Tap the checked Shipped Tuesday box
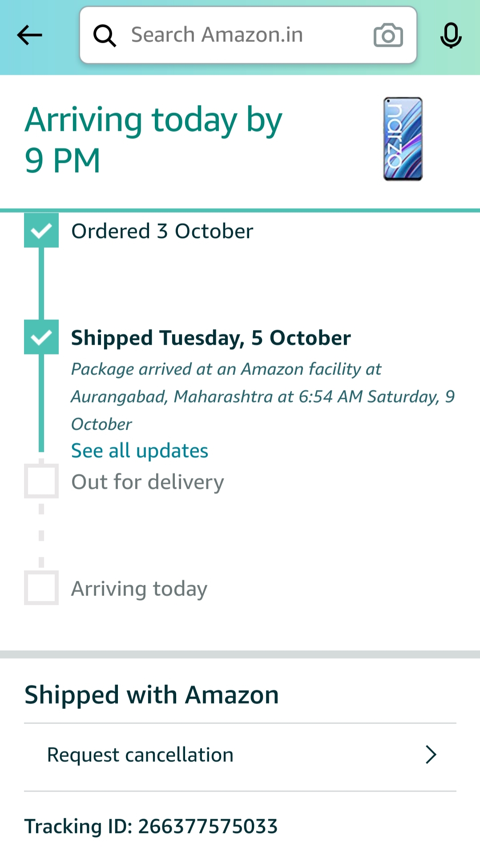This screenshot has width=480, height=868. pos(41,337)
